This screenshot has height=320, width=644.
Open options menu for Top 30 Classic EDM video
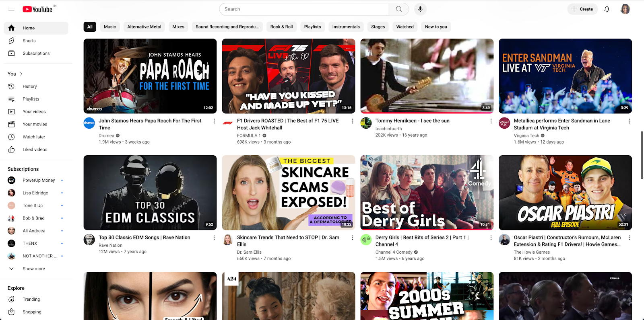[214, 238]
